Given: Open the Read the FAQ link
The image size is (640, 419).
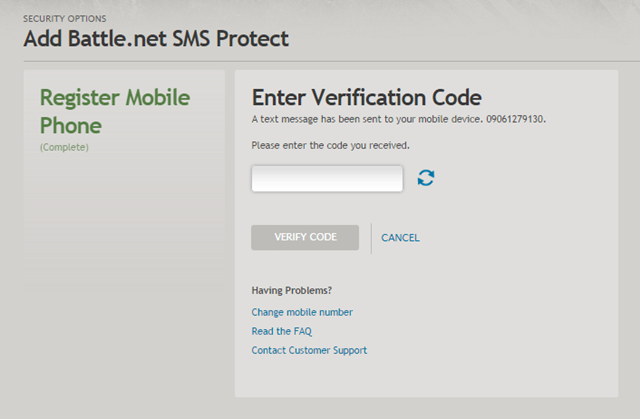Looking at the screenshot, I should point(282,331).
